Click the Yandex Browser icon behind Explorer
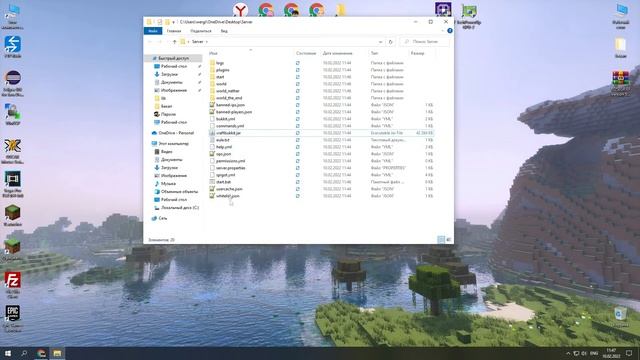This screenshot has width=640, height=360. coord(240,10)
